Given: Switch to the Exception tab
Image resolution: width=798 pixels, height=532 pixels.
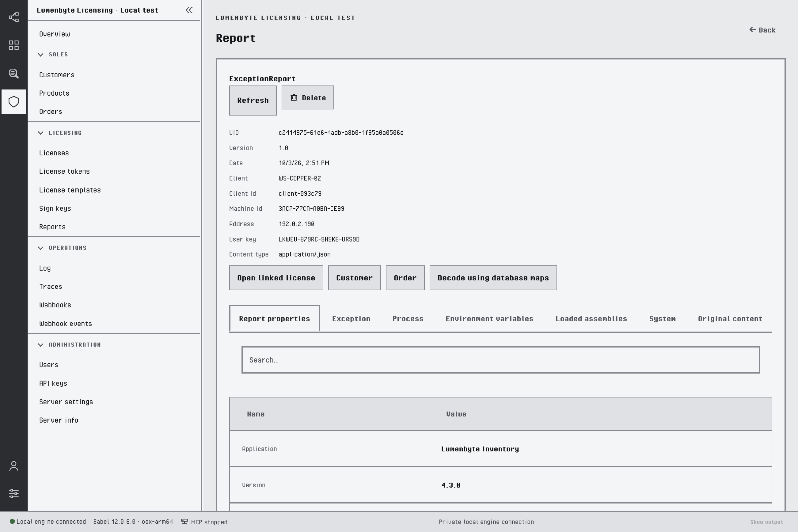Looking at the screenshot, I should (x=351, y=319).
